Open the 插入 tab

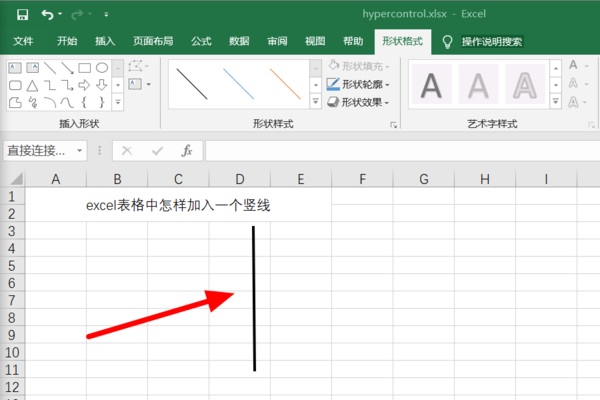click(x=105, y=41)
